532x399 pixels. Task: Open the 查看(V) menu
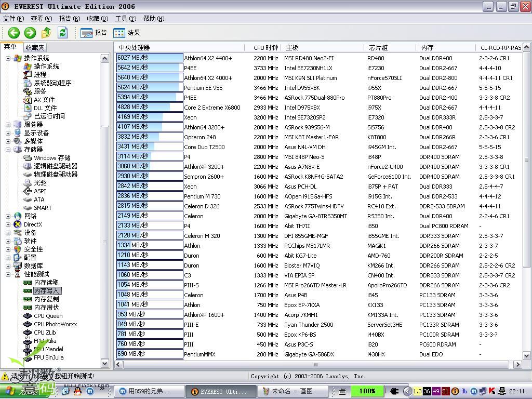click(x=42, y=19)
